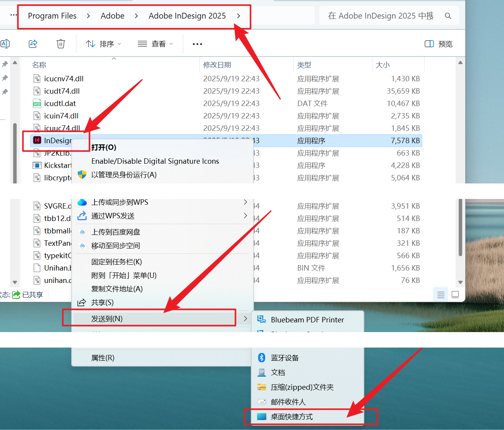Open 发送到(N) submenu
504x430 pixels.
point(163,319)
